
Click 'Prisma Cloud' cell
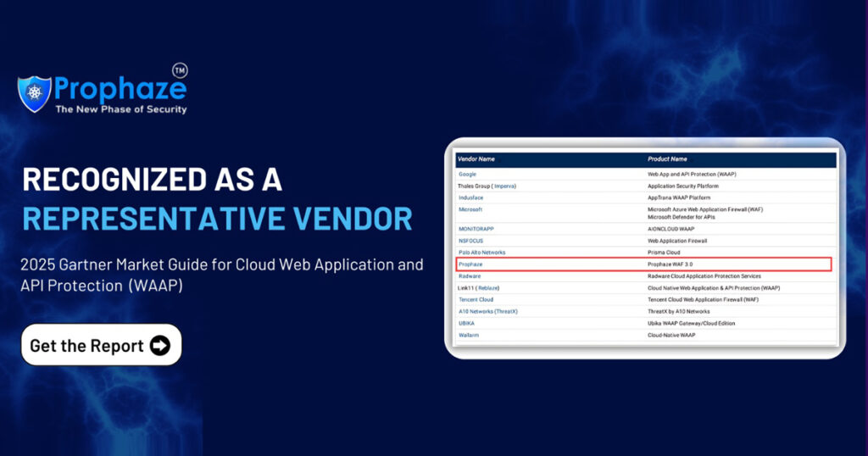tap(664, 253)
